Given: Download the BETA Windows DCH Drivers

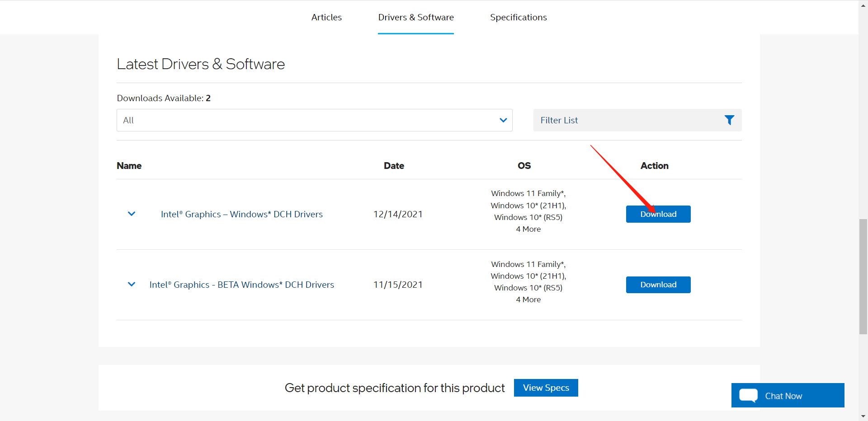Looking at the screenshot, I should (658, 285).
